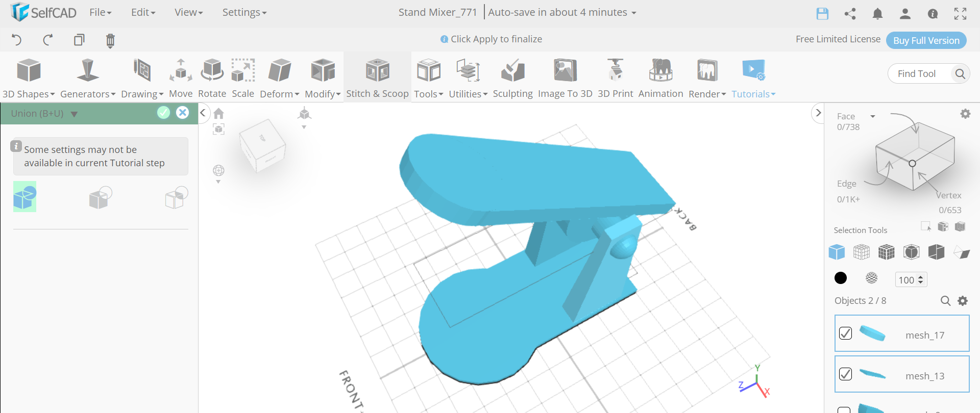Select the Scale tool

pos(243,78)
